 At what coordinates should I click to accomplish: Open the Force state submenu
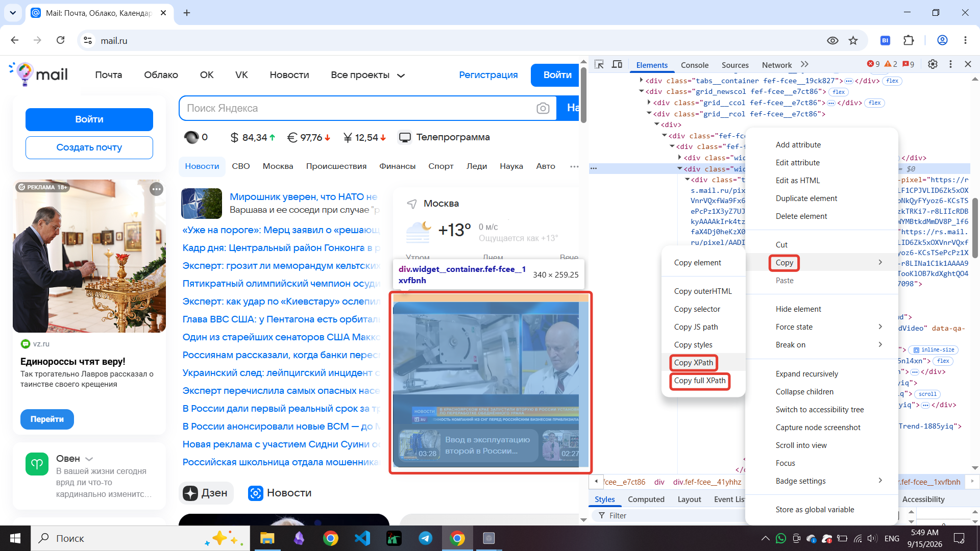tap(822, 327)
